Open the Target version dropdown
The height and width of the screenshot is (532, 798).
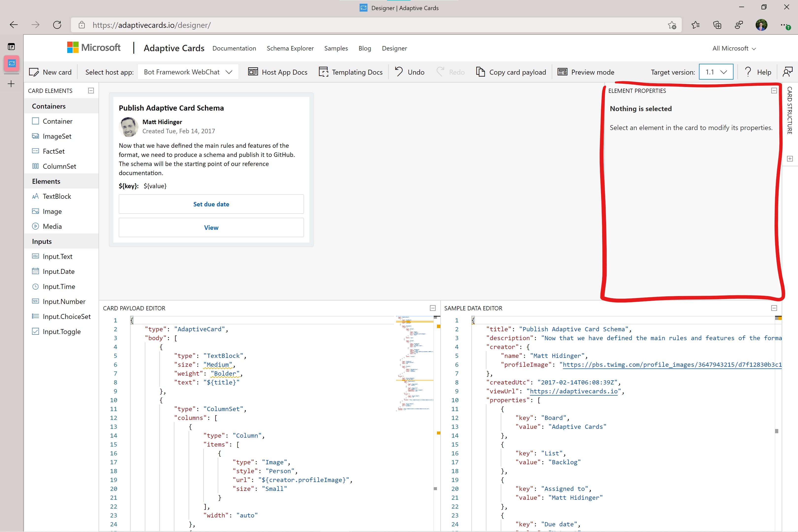(x=716, y=72)
